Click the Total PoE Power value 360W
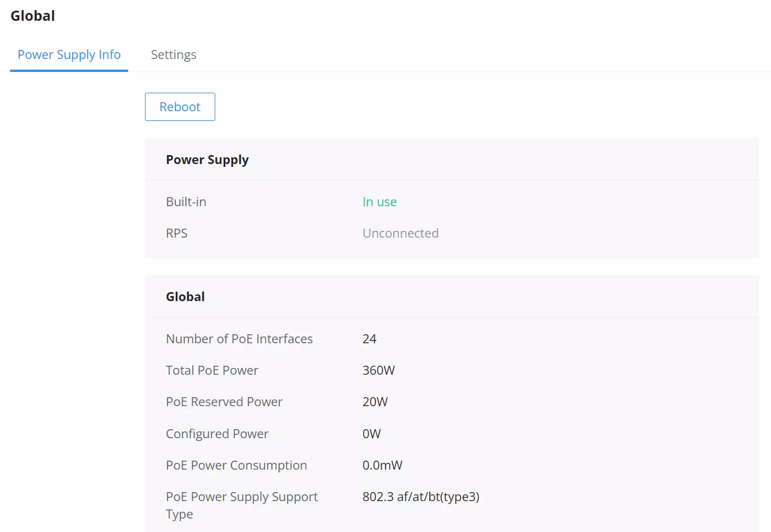 (379, 370)
